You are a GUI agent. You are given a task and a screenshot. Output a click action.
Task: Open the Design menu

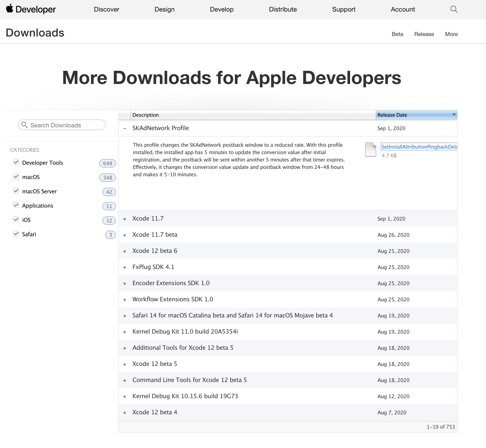[164, 9]
